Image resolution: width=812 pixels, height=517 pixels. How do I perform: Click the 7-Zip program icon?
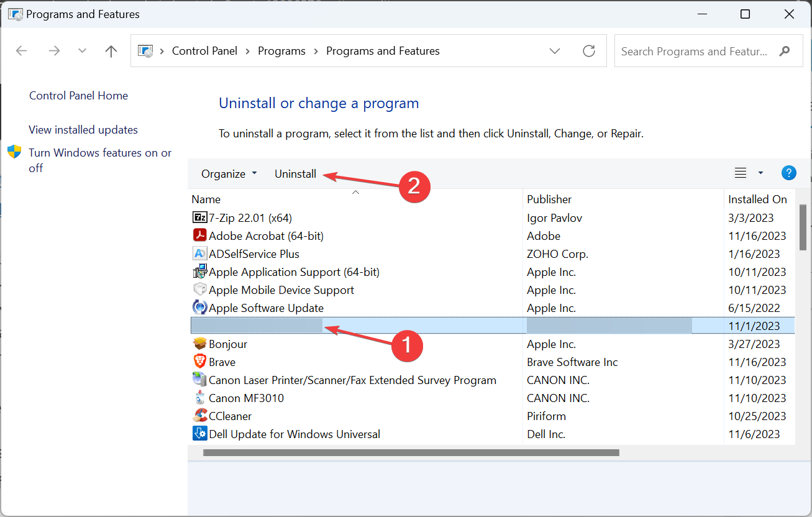click(199, 218)
